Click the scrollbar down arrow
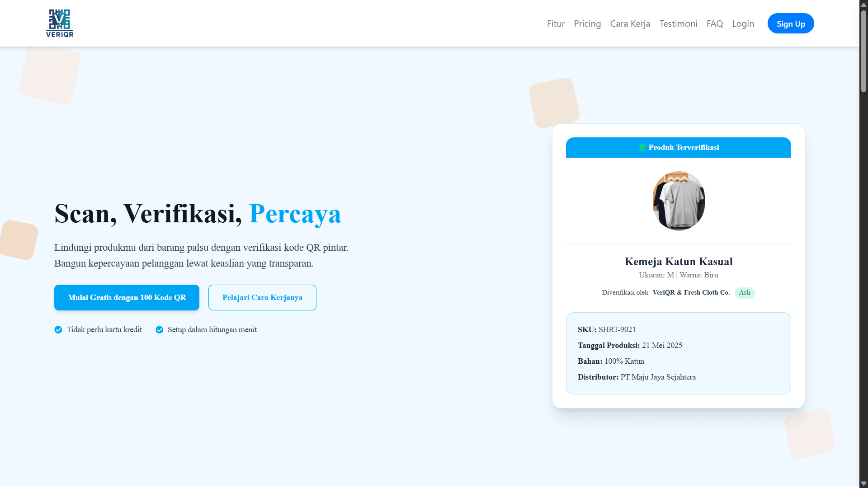The image size is (868, 488). point(863,483)
